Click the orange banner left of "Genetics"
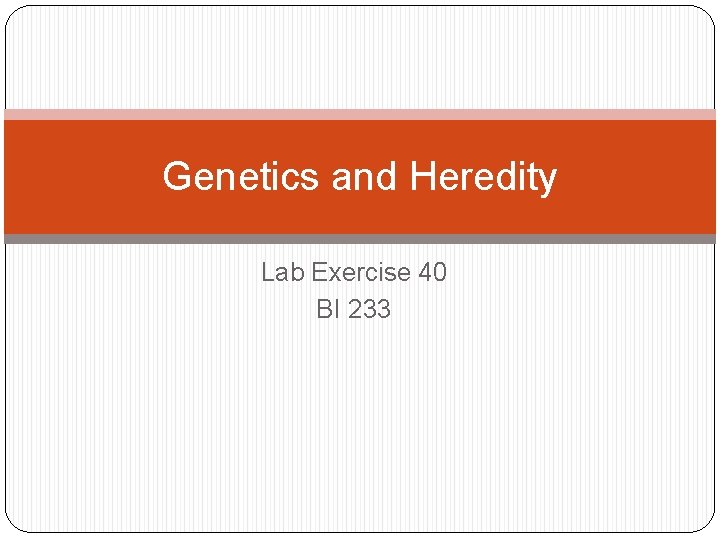Screen dimensions: 720x540 tap(83, 177)
